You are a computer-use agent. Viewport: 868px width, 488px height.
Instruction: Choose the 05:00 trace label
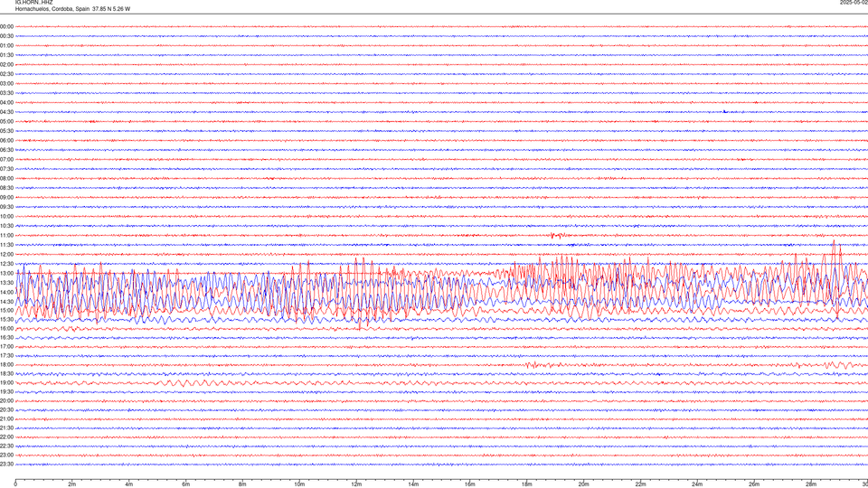click(6, 121)
